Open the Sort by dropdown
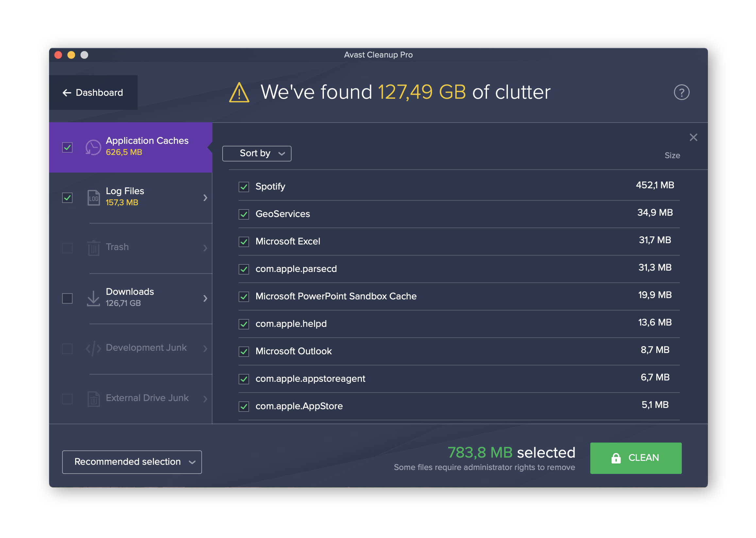 pos(257,153)
